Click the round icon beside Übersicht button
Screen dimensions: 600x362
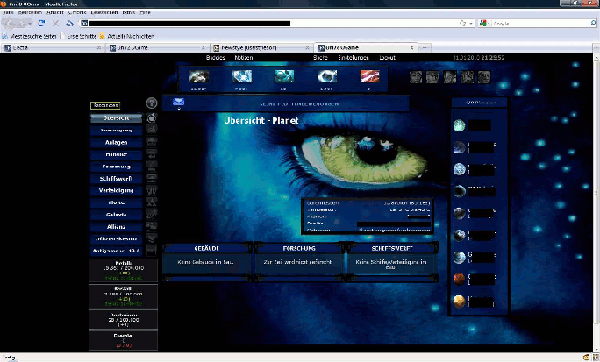pyautogui.click(x=152, y=118)
